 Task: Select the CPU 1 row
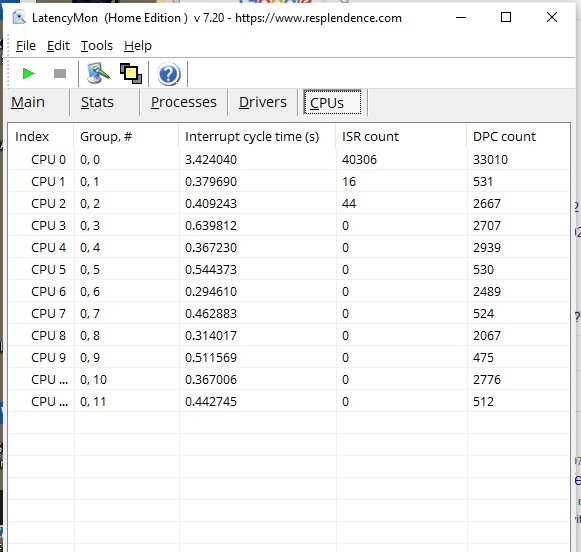(289, 182)
